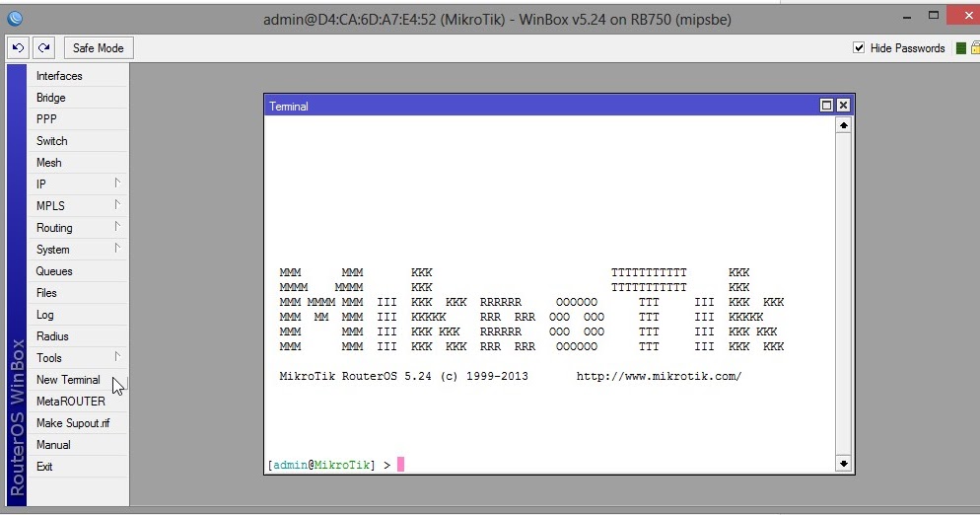The width and height of the screenshot is (980, 515).
Task: Close the Terminal window with its X icon
Action: pyautogui.click(x=843, y=106)
